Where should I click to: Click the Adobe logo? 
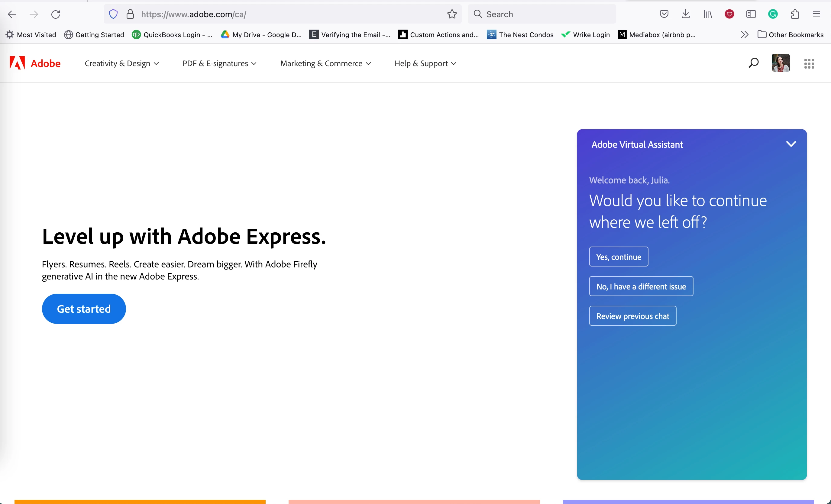[x=35, y=63]
